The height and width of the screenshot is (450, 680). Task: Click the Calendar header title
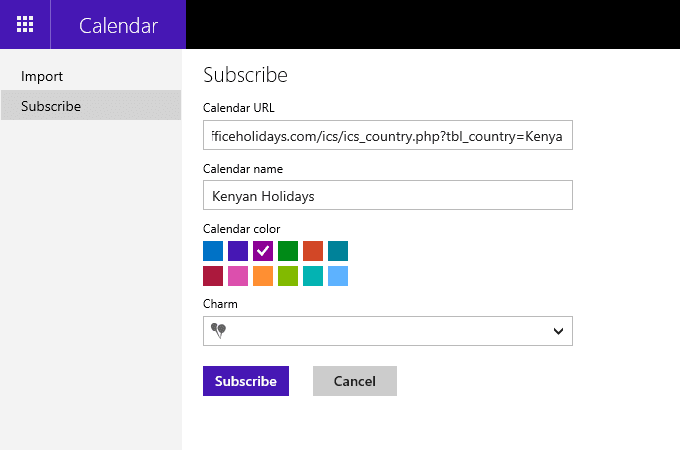click(x=118, y=26)
